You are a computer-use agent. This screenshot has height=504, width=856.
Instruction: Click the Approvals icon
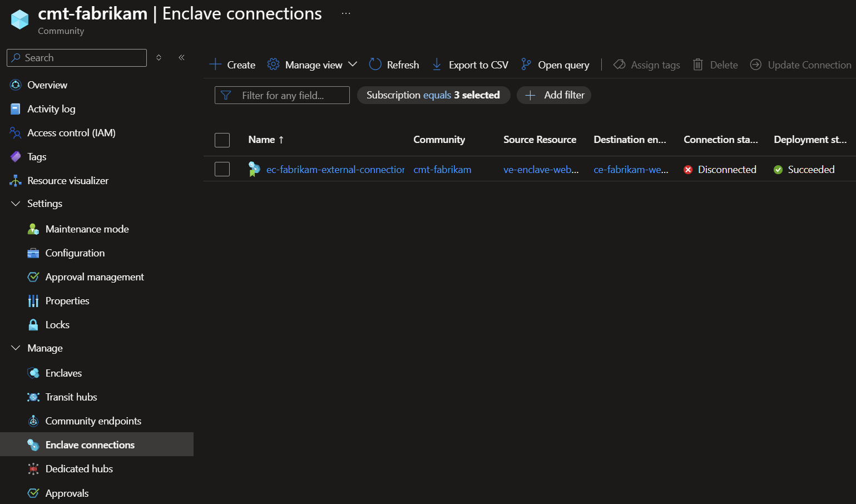(x=33, y=493)
